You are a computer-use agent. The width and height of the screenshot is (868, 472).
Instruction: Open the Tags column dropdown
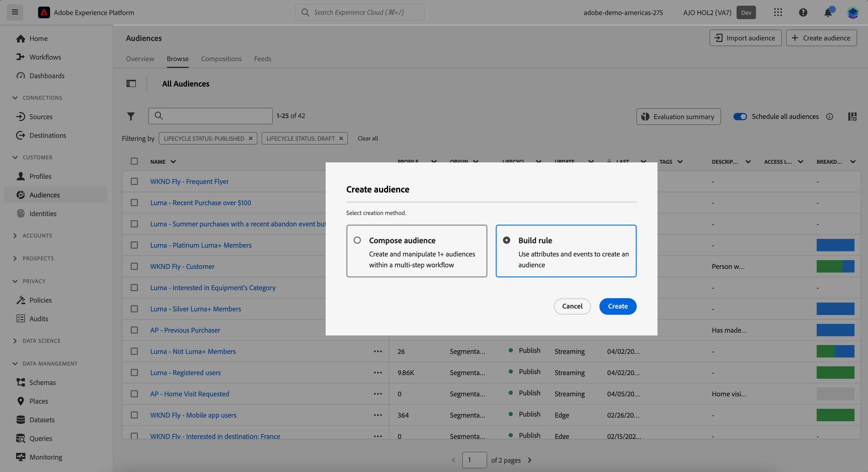(680, 162)
